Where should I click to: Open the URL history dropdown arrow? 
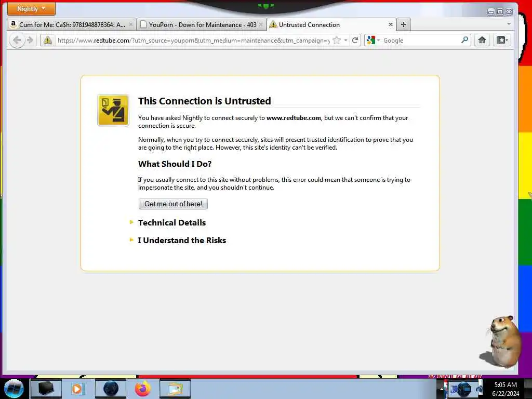(345, 41)
